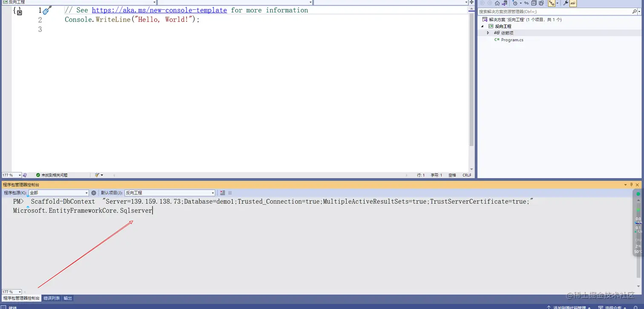The width and height of the screenshot is (644, 309).
Task: Click into the PM> command input line
Action: tap(273, 206)
